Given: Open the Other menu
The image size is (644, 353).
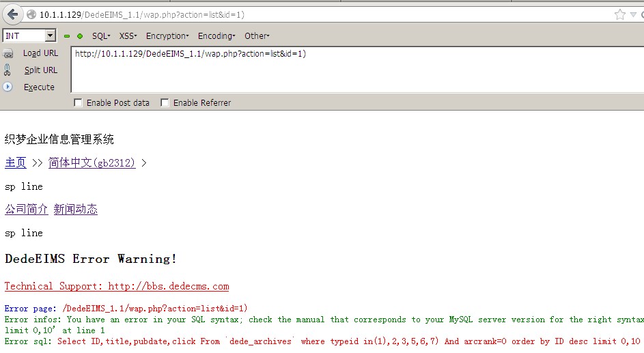Looking at the screenshot, I should (x=257, y=36).
